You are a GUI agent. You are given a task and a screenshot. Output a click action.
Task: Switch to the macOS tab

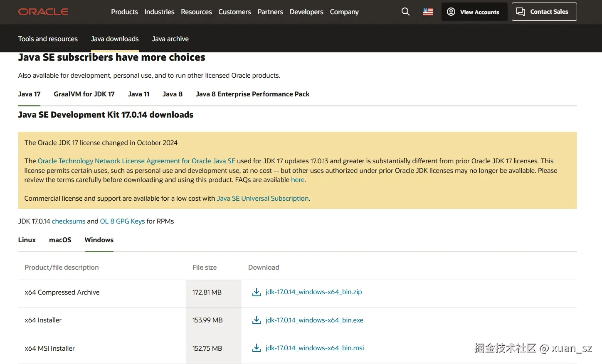coord(60,240)
